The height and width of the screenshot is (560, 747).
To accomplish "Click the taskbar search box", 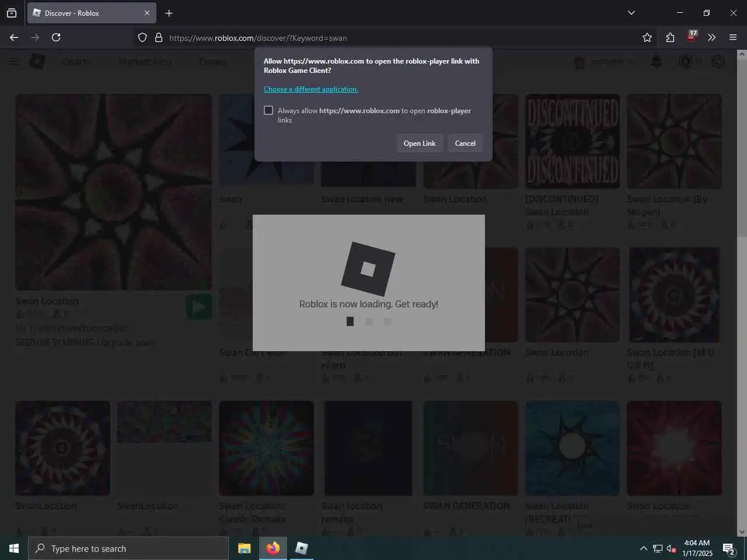I will tap(128, 548).
